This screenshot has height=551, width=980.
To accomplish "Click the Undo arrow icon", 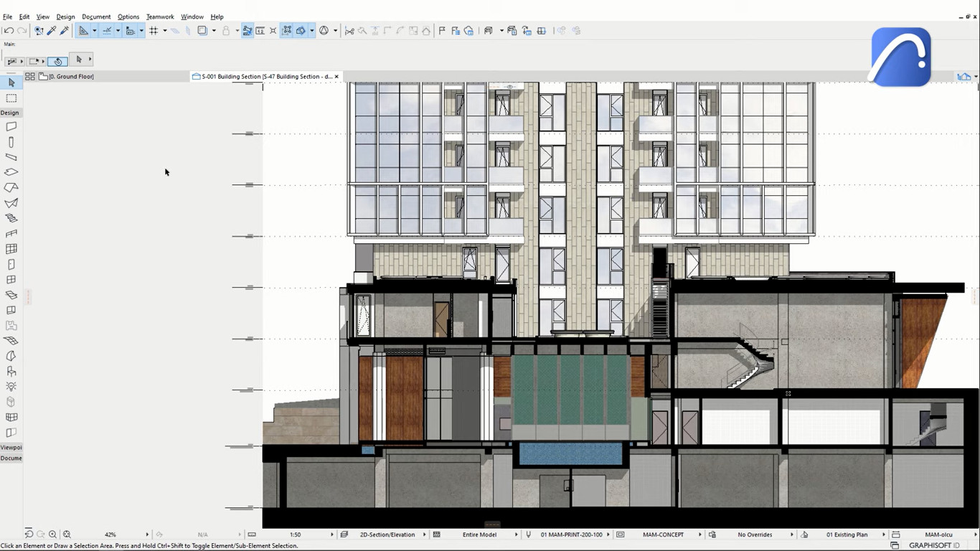I will [9, 31].
